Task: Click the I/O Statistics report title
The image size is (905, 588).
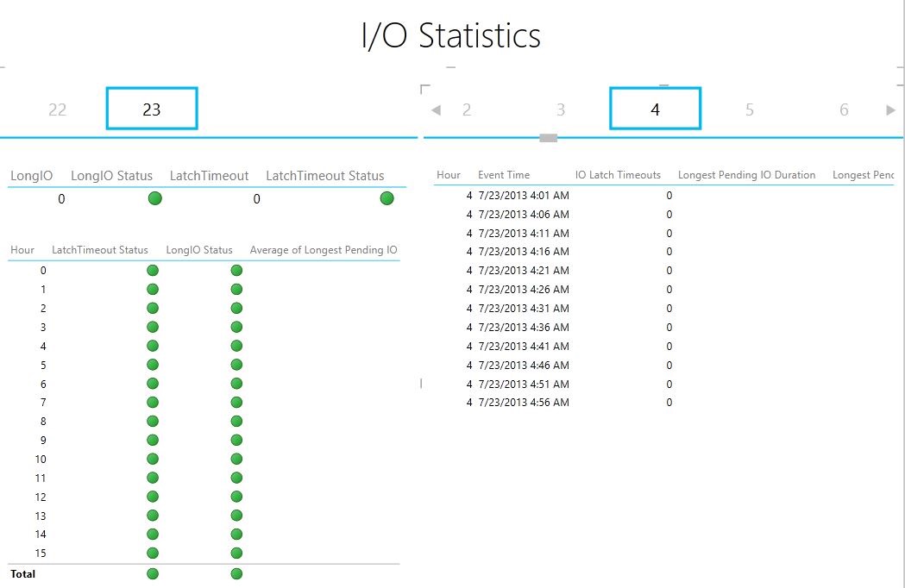Action: point(451,34)
